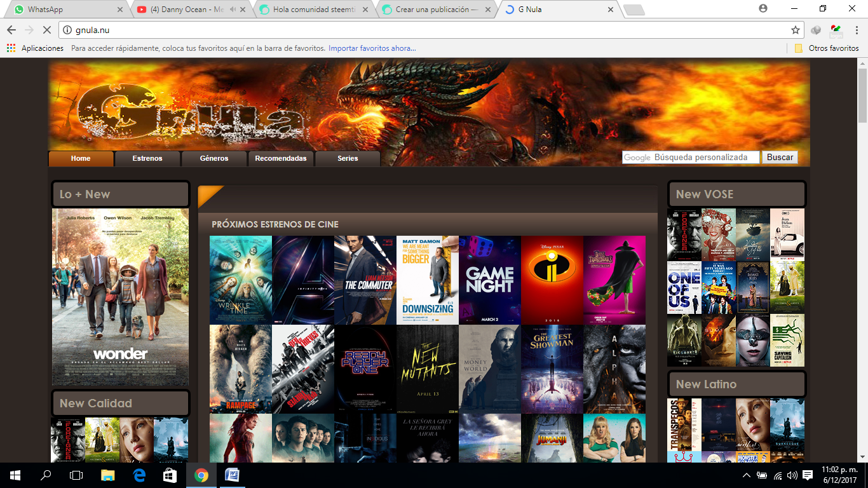Open the Géneros menu item
868x488 pixels.
pyautogui.click(x=214, y=158)
